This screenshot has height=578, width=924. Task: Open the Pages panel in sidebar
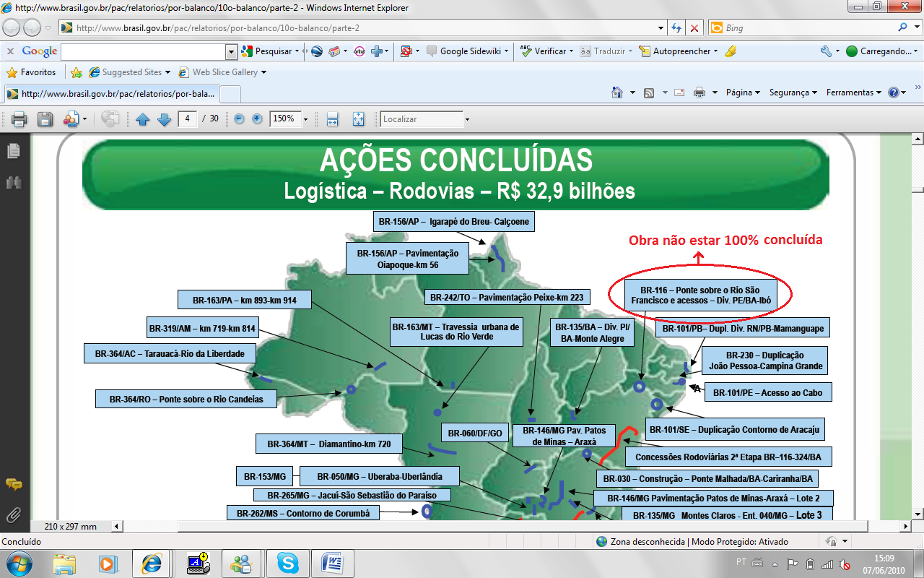[x=13, y=151]
